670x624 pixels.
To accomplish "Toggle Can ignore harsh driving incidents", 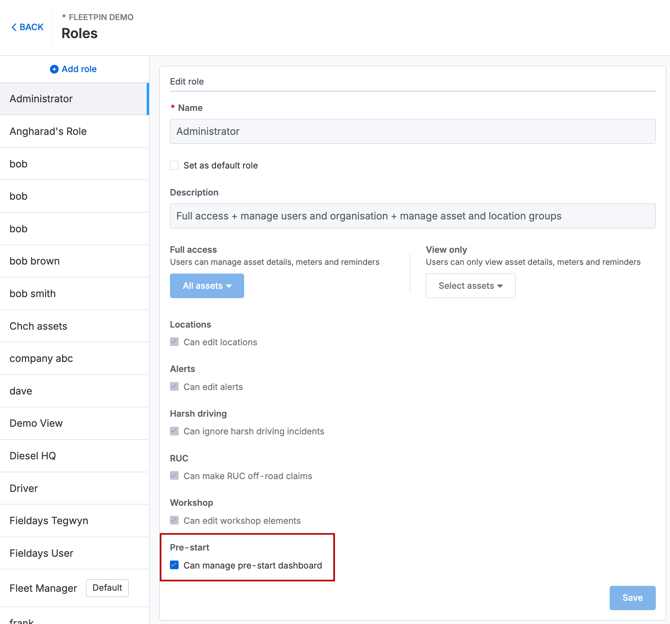I will (174, 431).
